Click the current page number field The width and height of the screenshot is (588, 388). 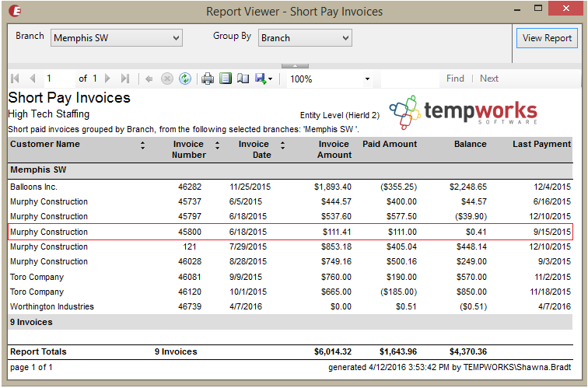pos(58,79)
